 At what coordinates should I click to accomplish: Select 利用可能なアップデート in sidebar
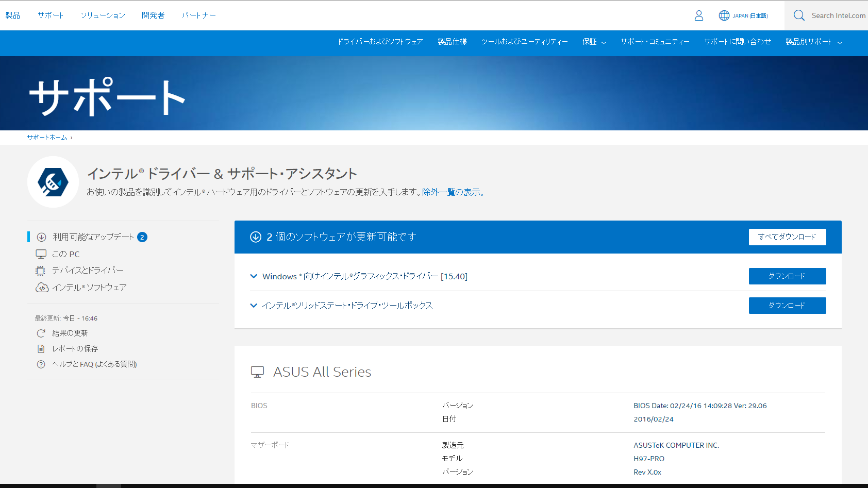[x=93, y=237]
